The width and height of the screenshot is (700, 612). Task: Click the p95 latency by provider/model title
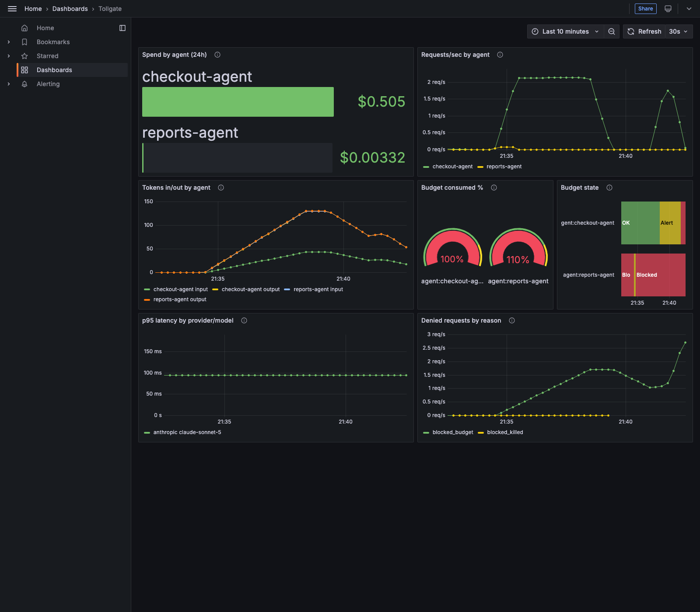pyautogui.click(x=188, y=320)
